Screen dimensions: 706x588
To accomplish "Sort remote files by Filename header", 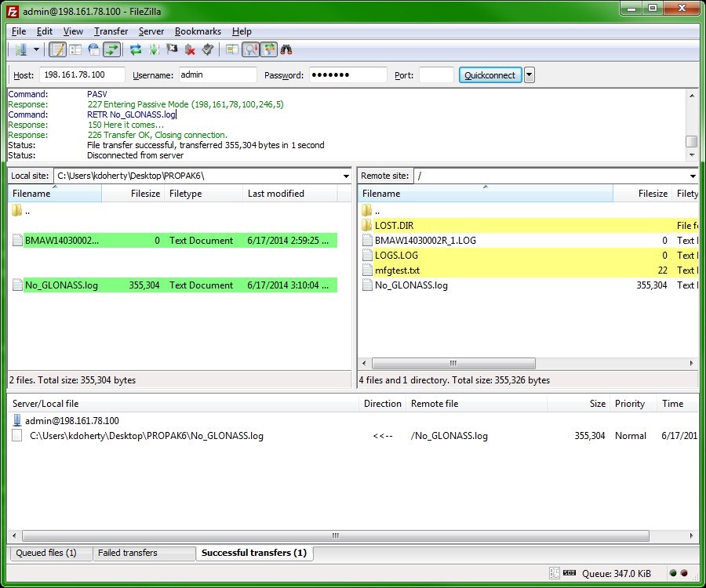I will (x=486, y=194).
